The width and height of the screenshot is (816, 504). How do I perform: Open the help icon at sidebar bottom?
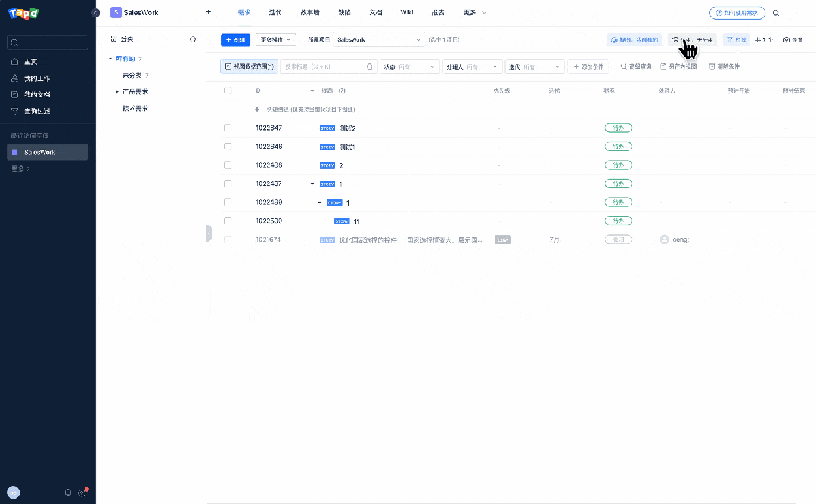coord(82,493)
